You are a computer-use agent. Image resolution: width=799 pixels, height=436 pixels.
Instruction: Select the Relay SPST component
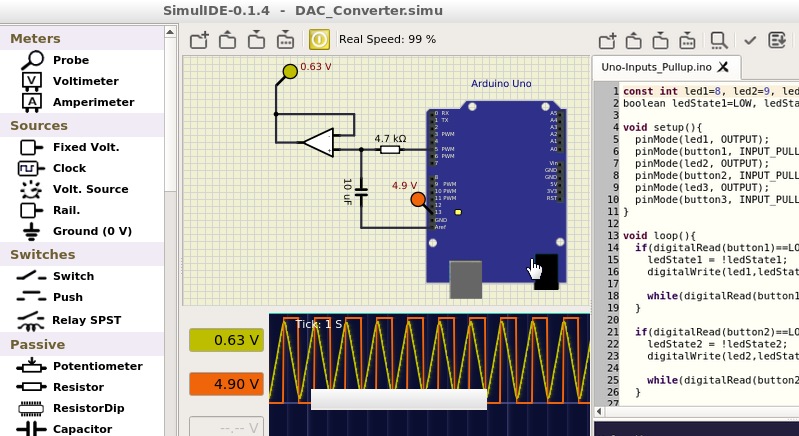pyautogui.click(x=69, y=320)
